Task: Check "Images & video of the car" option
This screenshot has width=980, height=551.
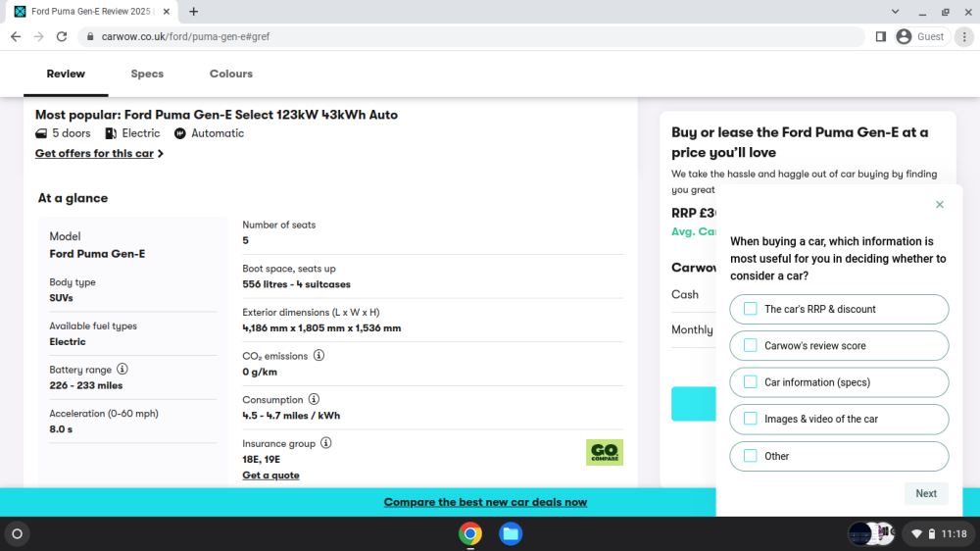Action: click(x=751, y=419)
